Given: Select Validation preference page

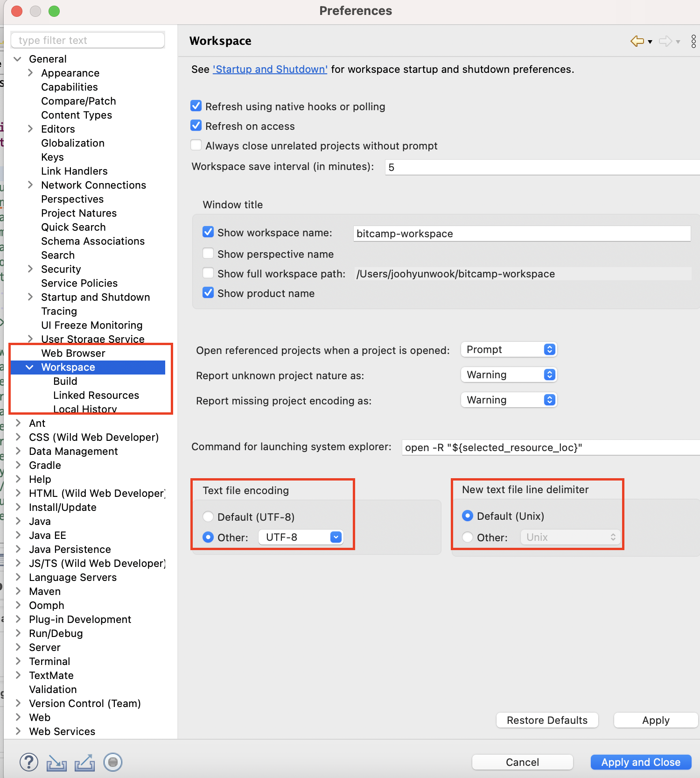Looking at the screenshot, I should [x=53, y=689].
